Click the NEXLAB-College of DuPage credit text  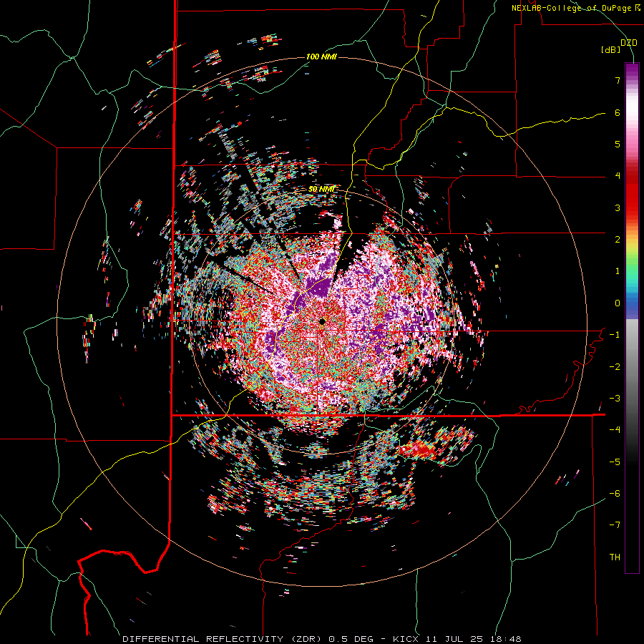coord(576,8)
